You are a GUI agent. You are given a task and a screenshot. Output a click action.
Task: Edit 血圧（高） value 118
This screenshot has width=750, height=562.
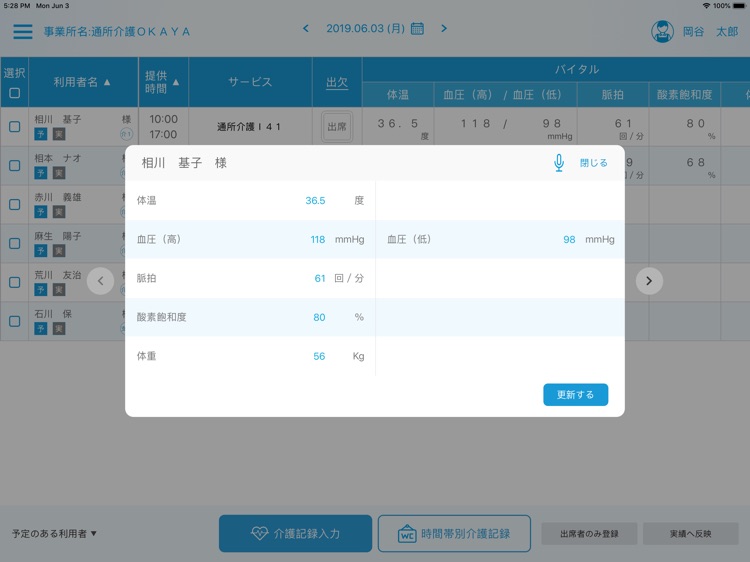tap(318, 239)
